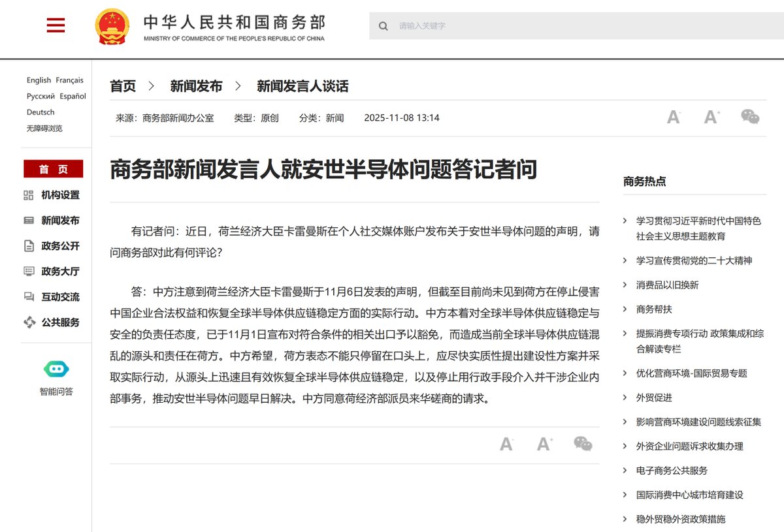Click the 类型：原创 text
The image size is (784, 532).
tap(256, 118)
